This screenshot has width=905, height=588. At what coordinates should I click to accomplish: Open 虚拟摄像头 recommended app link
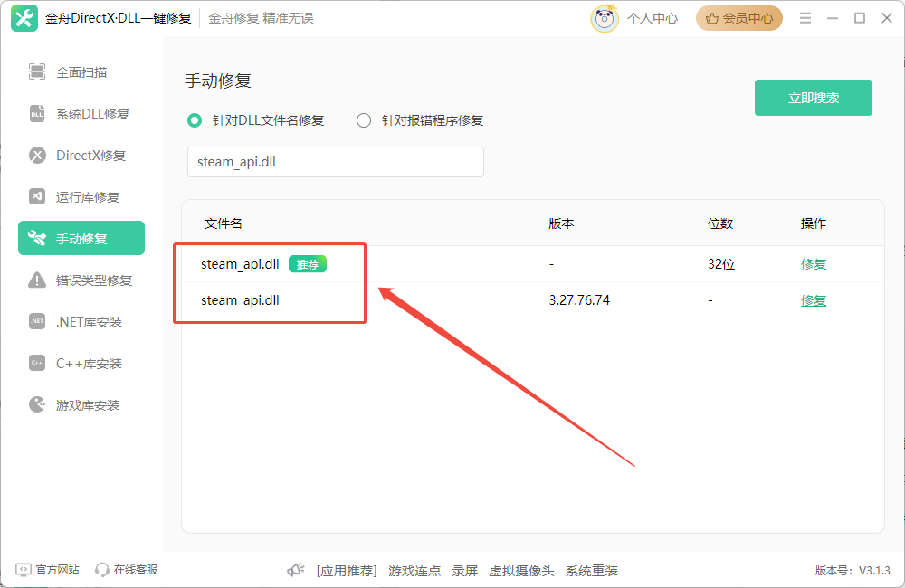tap(522, 571)
